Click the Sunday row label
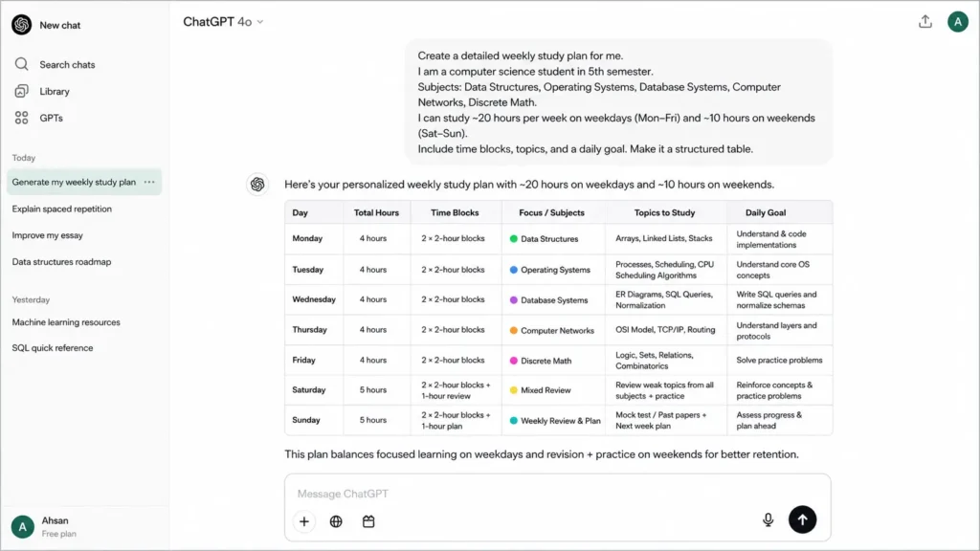 [306, 420]
